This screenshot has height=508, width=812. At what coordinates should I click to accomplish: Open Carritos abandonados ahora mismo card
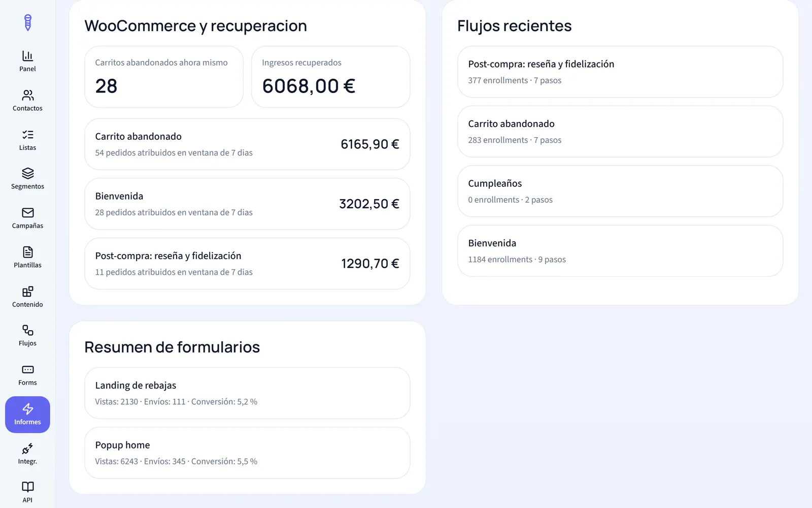pos(164,77)
